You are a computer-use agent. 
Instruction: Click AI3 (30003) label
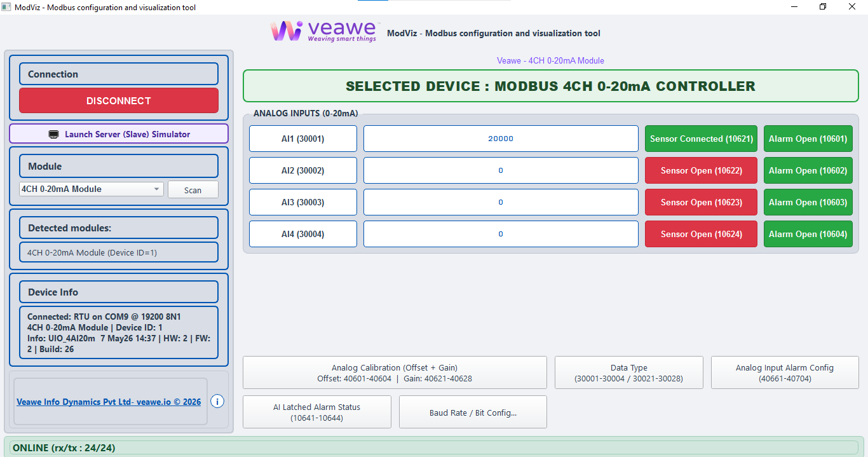(x=303, y=202)
